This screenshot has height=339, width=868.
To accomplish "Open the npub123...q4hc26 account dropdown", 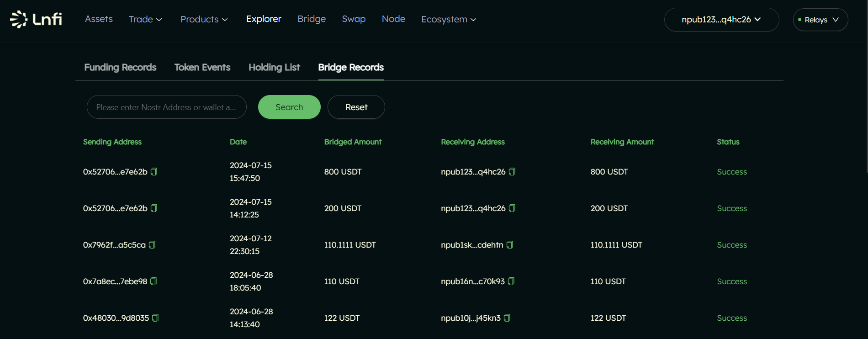I will pos(721,20).
